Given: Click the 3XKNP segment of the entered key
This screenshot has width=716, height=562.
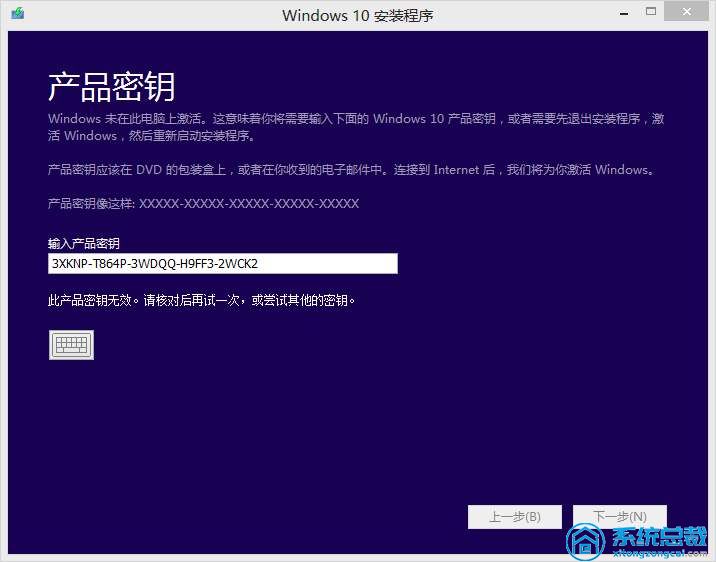Looking at the screenshot, I should [69, 264].
